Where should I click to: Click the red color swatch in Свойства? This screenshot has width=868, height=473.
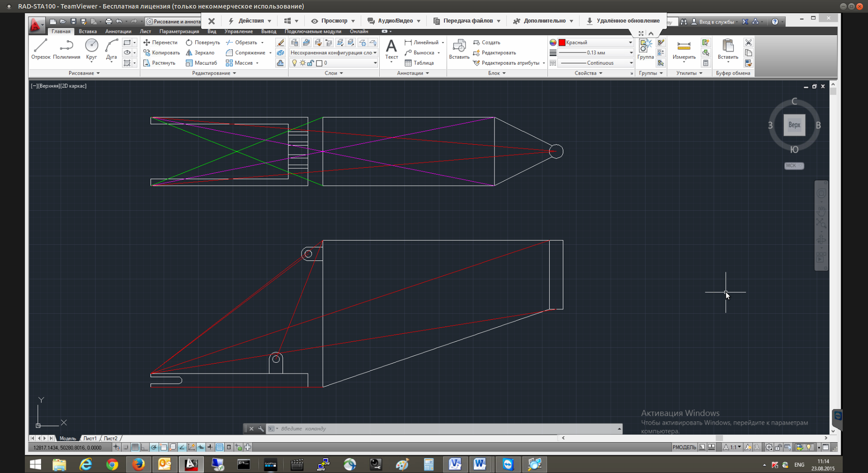tap(562, 43)
